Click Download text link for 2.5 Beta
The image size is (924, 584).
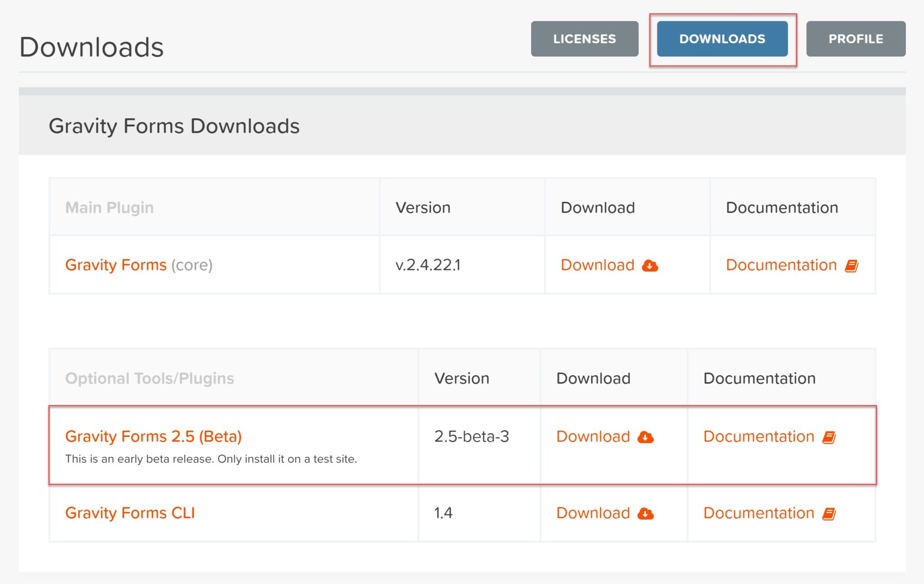(x=593, y=436)
